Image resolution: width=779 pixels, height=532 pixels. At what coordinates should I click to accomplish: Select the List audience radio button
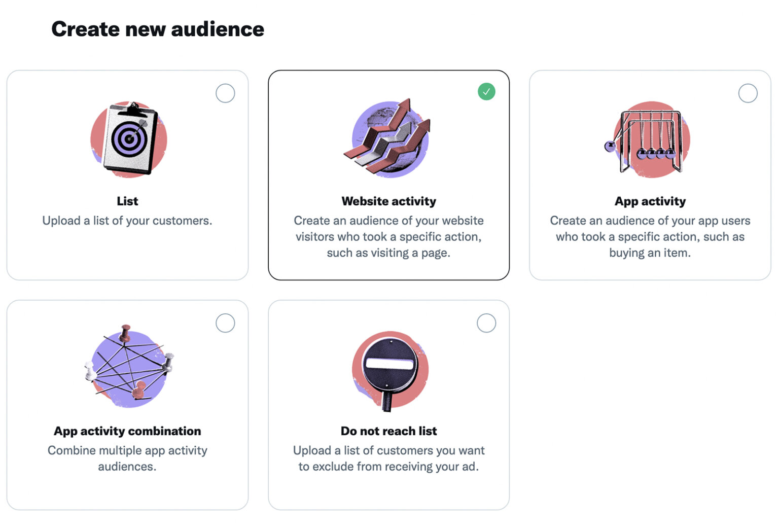[x=225, y=93]
